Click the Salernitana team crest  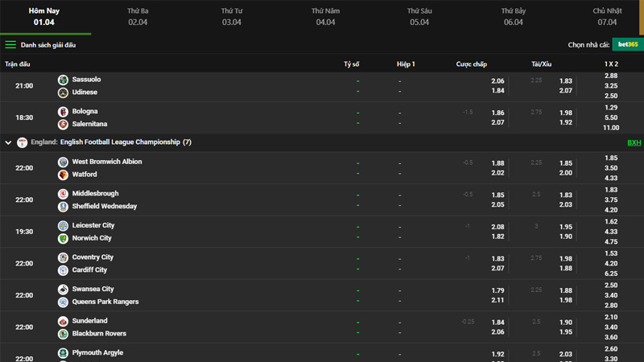pos(63,125)
